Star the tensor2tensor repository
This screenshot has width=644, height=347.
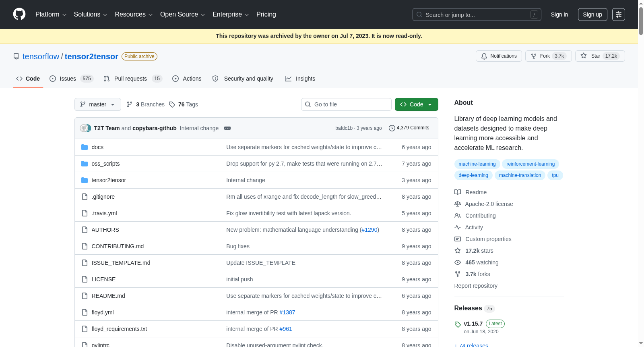600,56
